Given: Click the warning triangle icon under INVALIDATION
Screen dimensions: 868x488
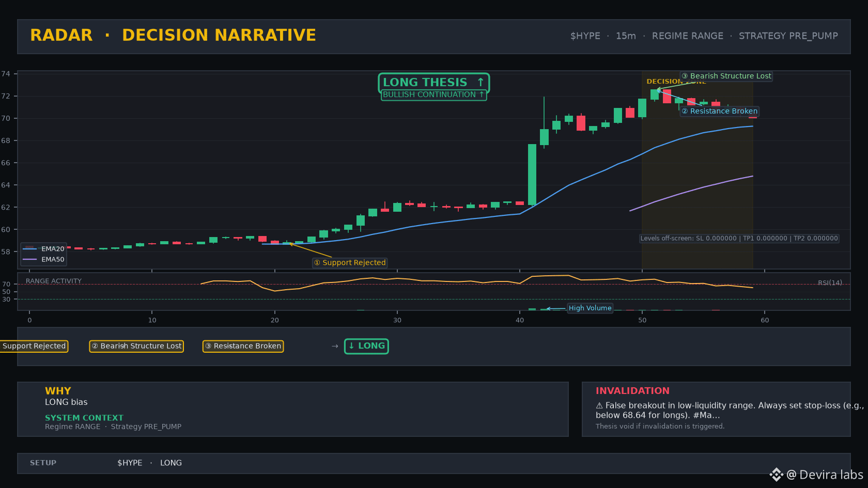Looking at the screenshot, I should pyautogui.click(x=599, y=406).
